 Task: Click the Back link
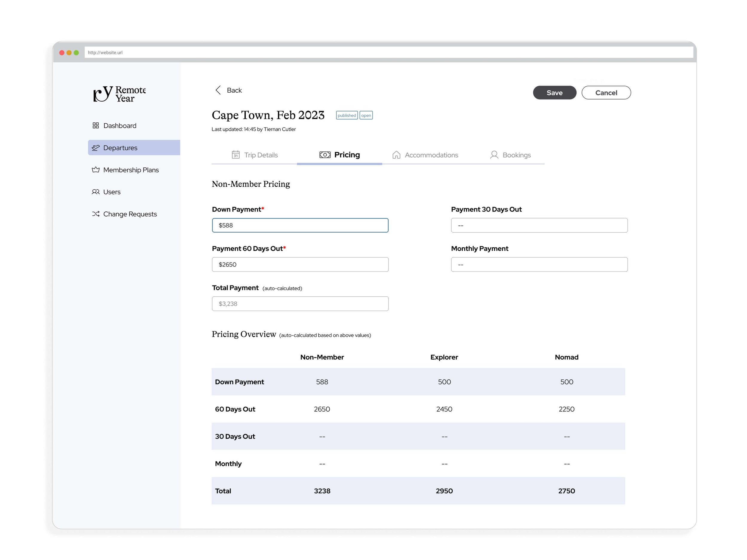(x=234, y=90)
